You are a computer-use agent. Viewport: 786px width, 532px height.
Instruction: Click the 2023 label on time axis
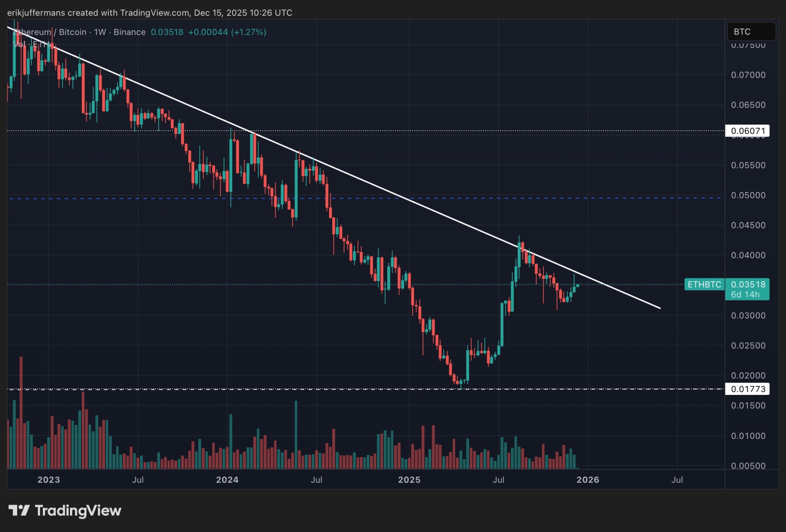pyautogui.click(x=48, y=479)
